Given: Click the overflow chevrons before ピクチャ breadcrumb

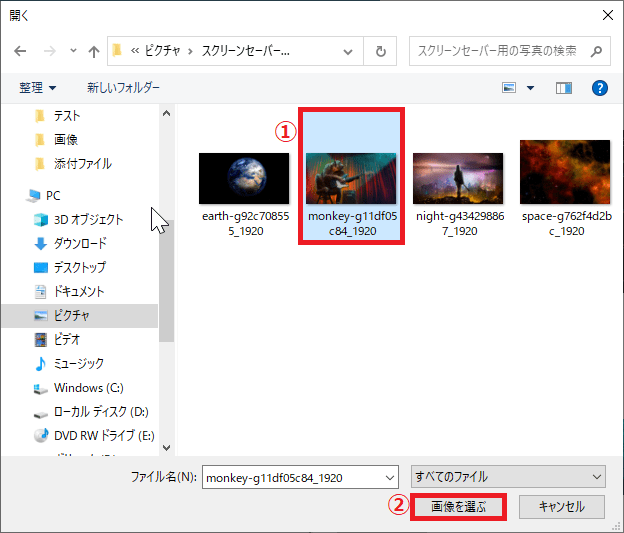Looking at the screenshot, I should [135, 51].
